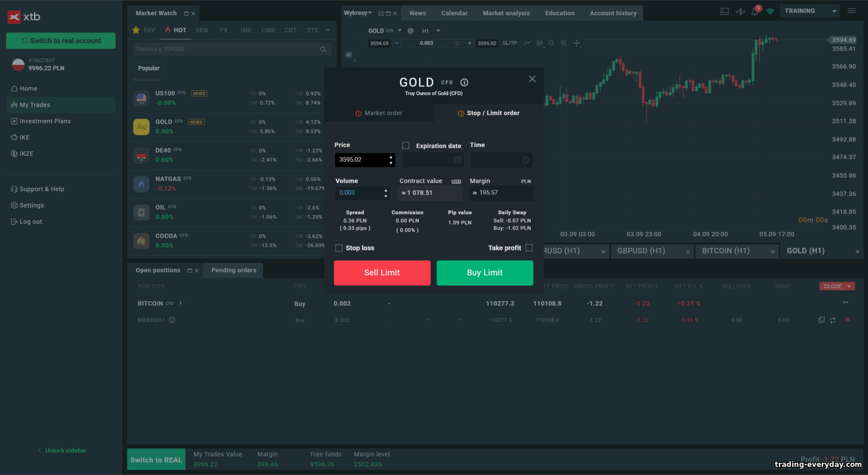The width and height of the screenshot is (868, 475).
Task: Click the Market Watch search magnifier icon
Action: point(323,49)
